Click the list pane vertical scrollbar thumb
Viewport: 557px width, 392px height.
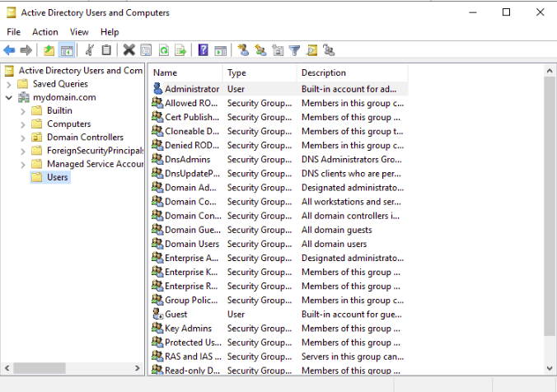coord(550,205)
